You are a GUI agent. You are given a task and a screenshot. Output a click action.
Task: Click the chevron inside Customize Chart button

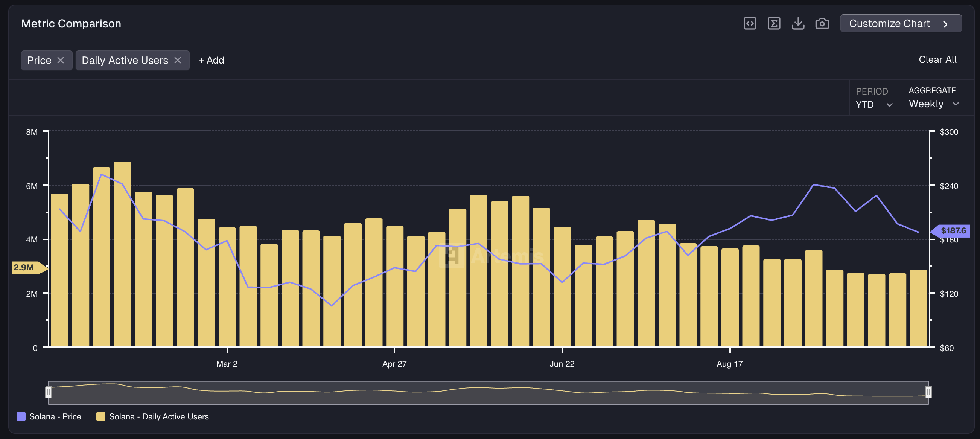(946, 24)
